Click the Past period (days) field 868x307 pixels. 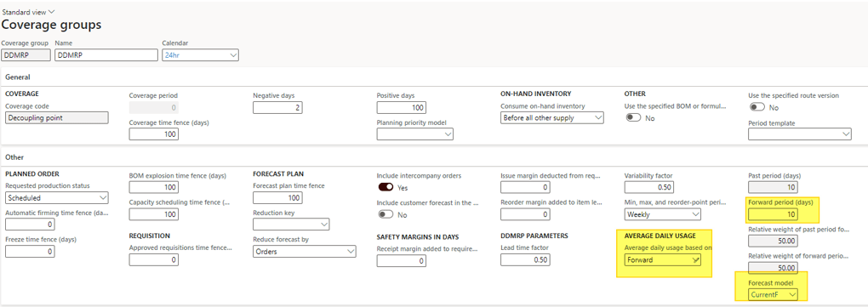tap(774, 187)
